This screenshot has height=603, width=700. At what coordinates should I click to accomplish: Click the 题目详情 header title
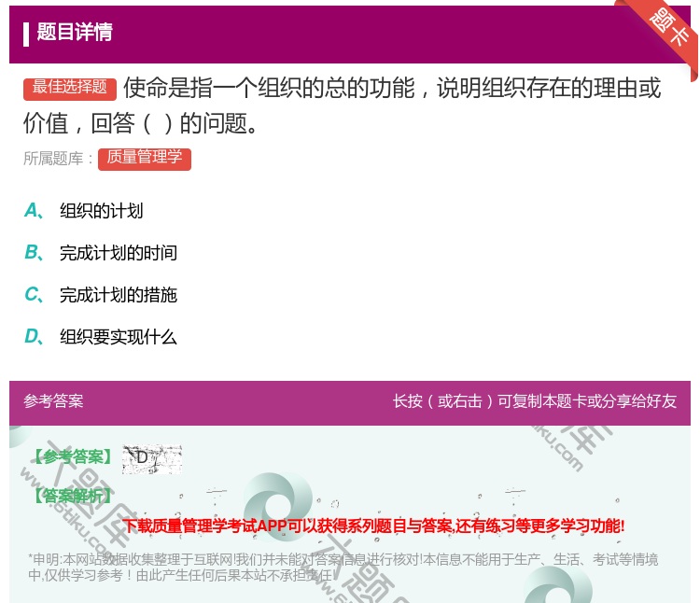[x=74, y=32]
